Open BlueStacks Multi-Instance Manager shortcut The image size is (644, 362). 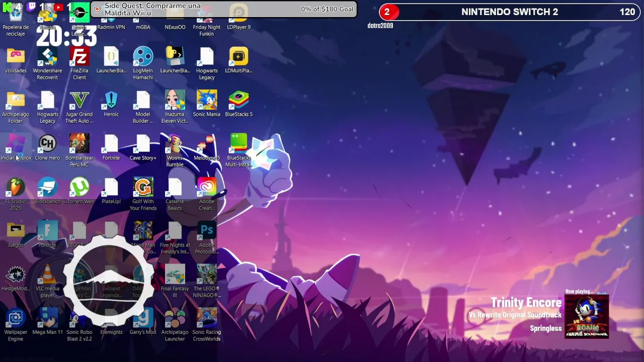238,151
